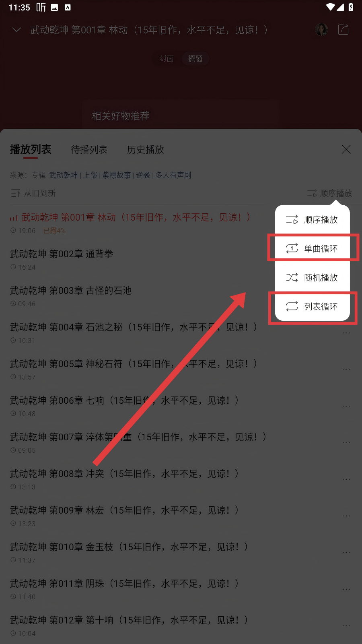Close the playlist panel with X
The image size is (362, 644).
point(346,149)
